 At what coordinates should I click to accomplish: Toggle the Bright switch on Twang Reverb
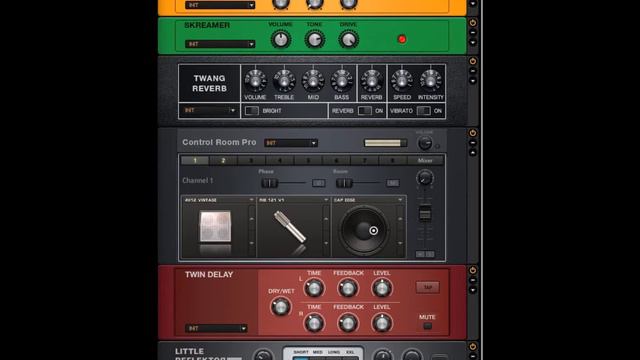(x=252, y=111)
